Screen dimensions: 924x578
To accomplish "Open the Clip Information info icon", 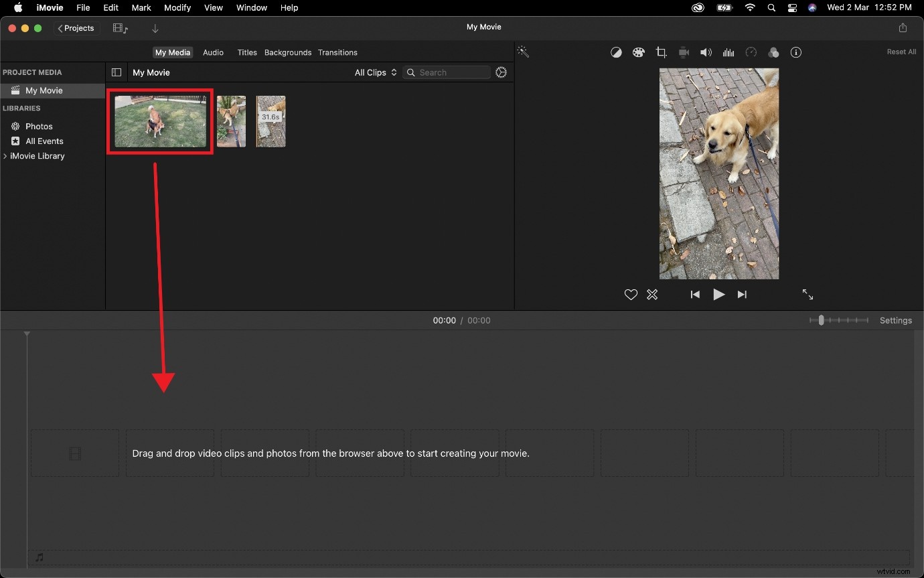I will 796,52.
